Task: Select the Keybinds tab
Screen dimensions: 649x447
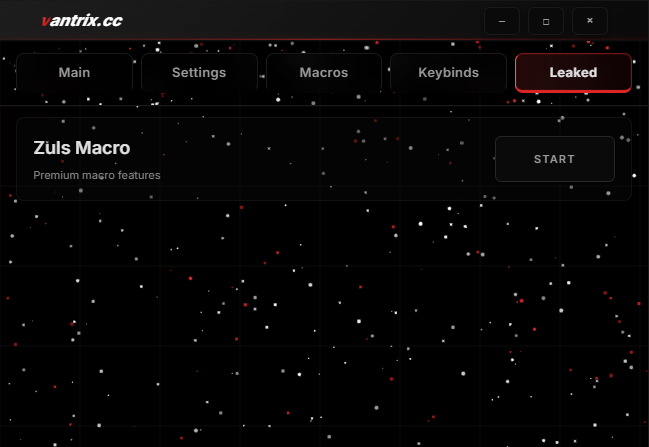Action: (448, 72)
